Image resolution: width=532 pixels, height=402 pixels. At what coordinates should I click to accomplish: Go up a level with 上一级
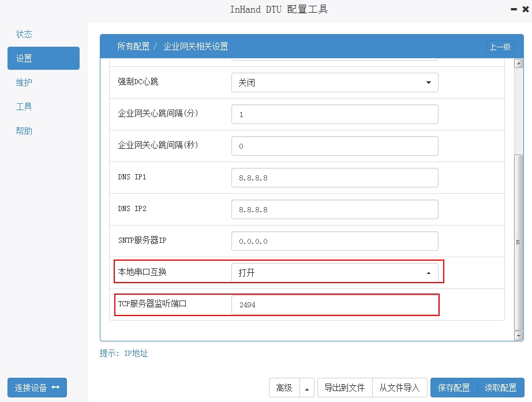pyautogui.click(x=500, y=47)
